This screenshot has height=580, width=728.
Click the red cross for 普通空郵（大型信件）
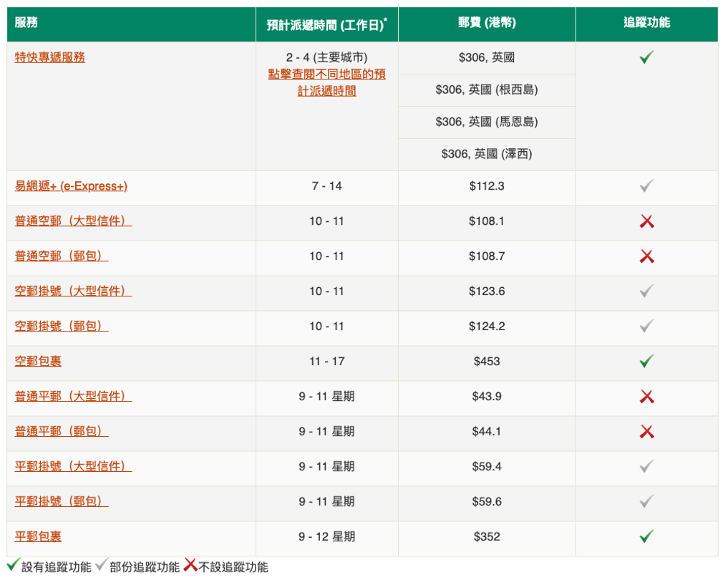(x=646, y=222)
